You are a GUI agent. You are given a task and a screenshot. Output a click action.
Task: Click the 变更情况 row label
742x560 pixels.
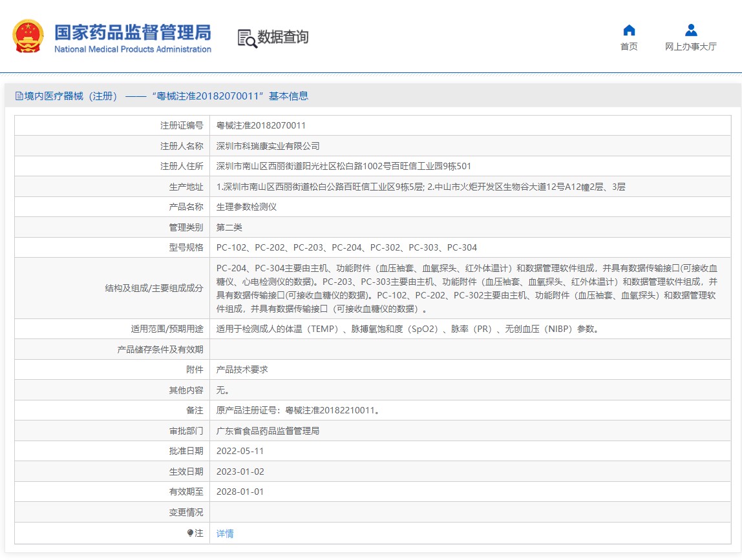tap(186, 512)
